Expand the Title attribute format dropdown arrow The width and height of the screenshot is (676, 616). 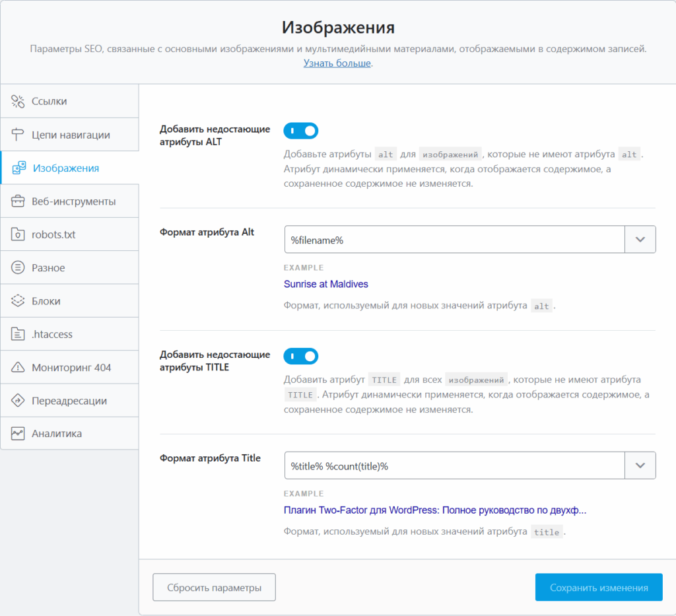pos(640,465)
